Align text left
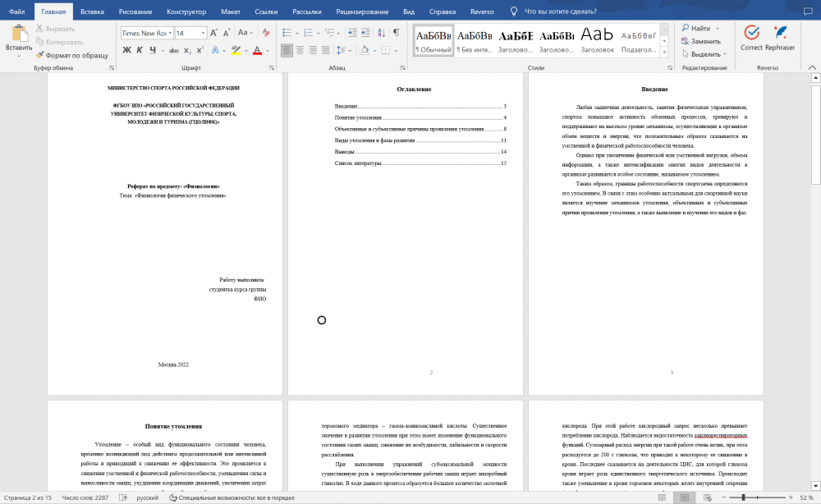This screenshot has height=504, width=821. [287, 50]
